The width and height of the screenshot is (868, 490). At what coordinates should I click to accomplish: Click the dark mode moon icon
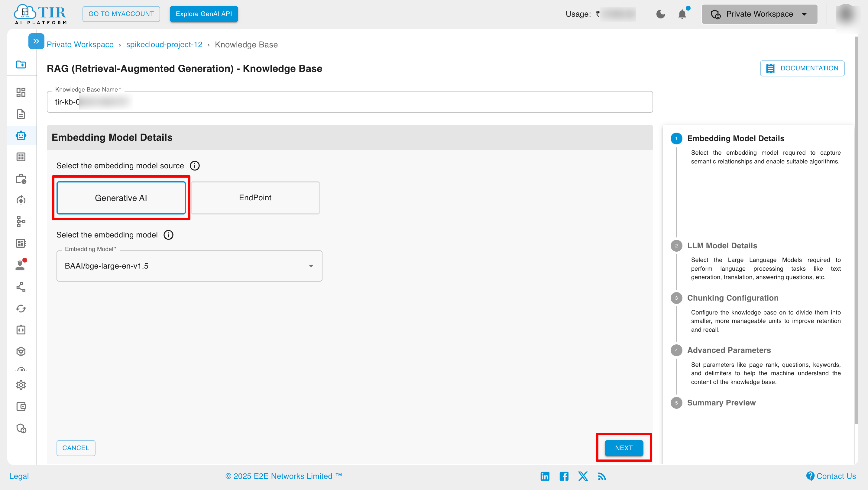(x=661, y=14)
